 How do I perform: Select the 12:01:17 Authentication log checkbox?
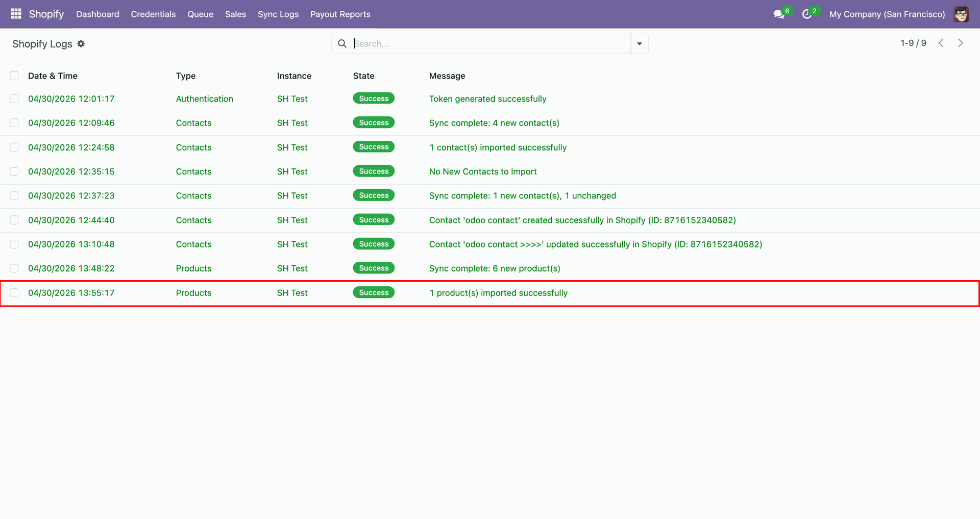14,98
